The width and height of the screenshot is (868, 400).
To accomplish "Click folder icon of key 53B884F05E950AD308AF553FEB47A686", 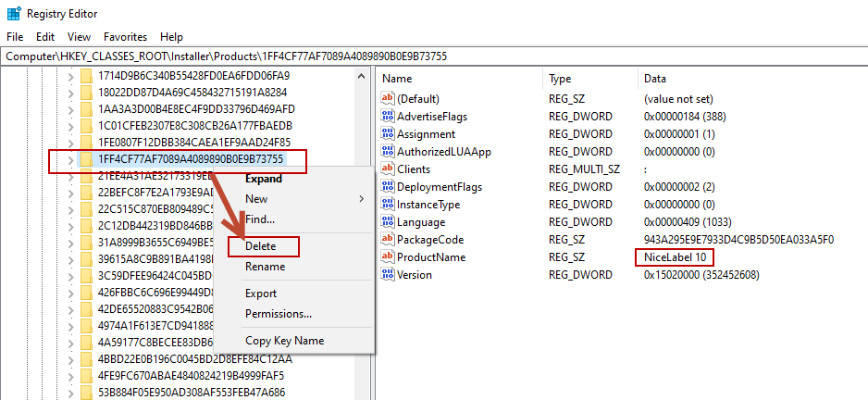I will pyautogui.click(x=86, y=393).
